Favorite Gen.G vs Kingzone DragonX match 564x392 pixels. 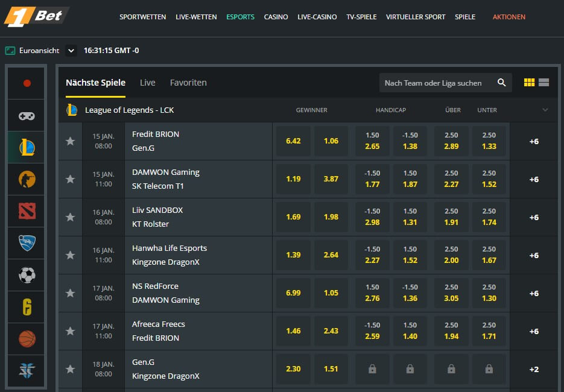click(70, 369)
